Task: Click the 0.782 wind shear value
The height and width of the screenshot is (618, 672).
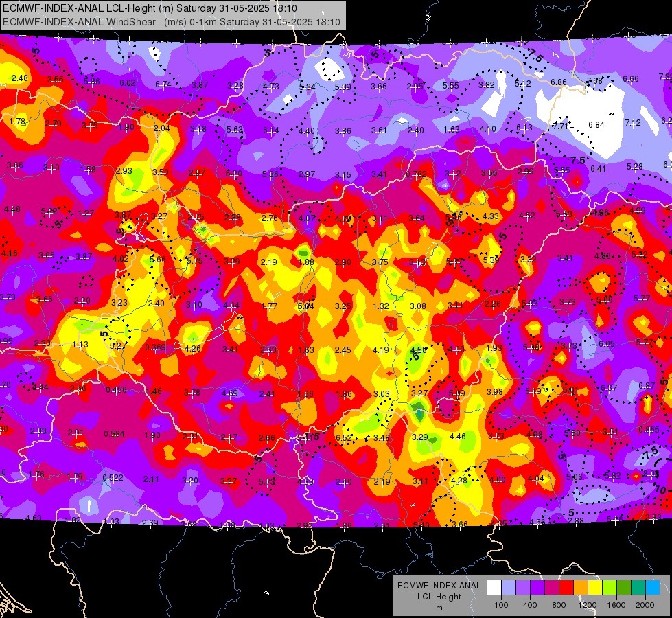Action: point(416,174)
